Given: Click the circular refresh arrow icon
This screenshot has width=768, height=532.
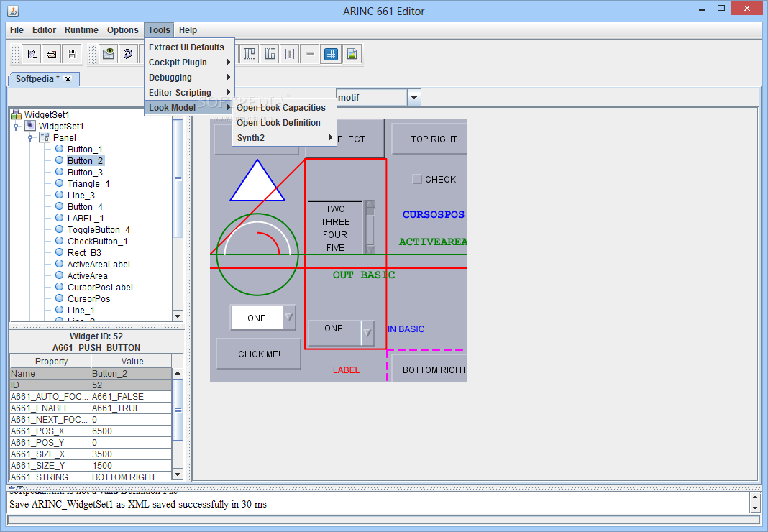Looking at the screenshot, I should [128, 54].
